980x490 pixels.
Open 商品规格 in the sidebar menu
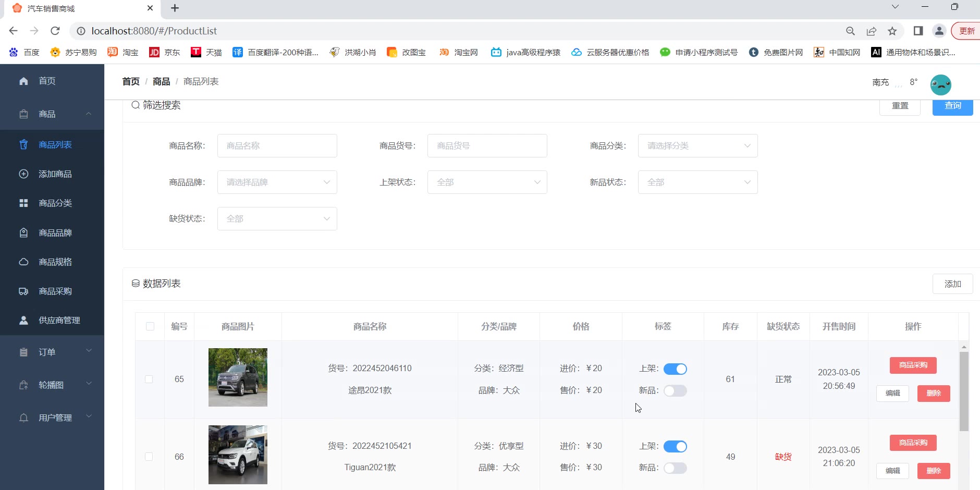(x=55, y=262)
